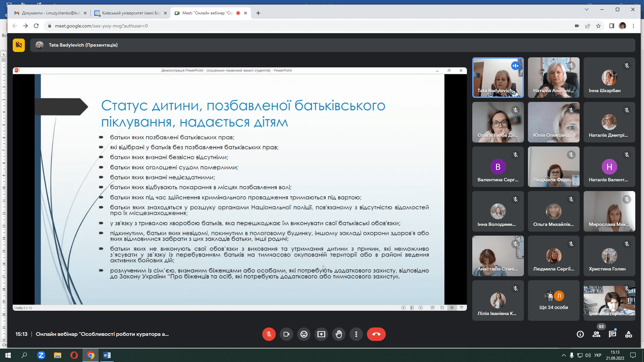
Task: Expand hidden icons in the system tray
Action: (563, 355)
